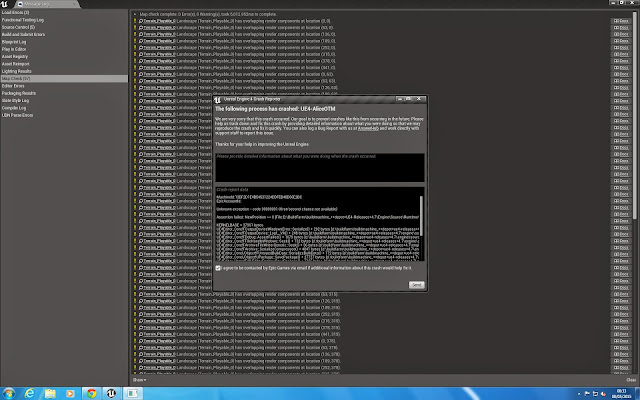The height and width of the screenshot is (400, 640).
Task: Click the crash report data scrollbar
Action: (x=421, y=215)
